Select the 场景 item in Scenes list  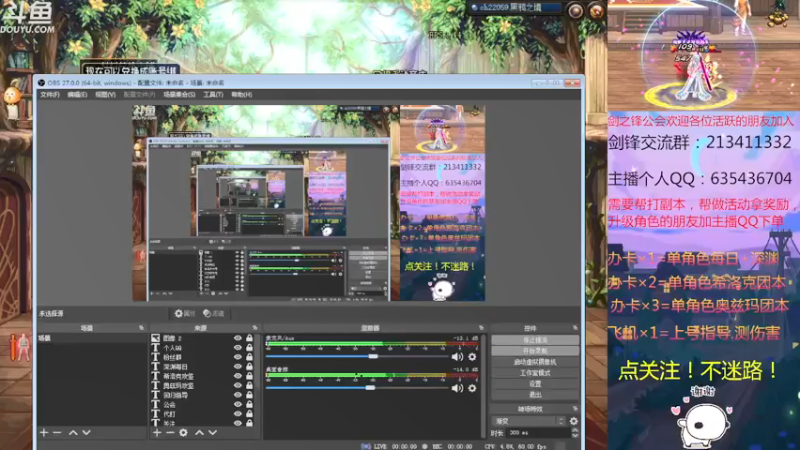(x=92, y=338)
